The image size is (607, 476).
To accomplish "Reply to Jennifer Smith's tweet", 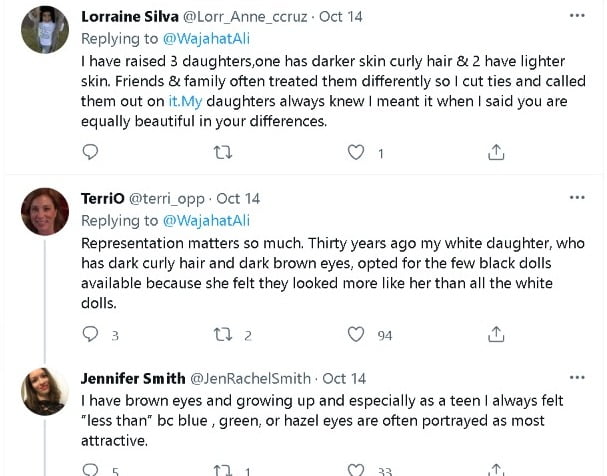I will click(x=90, y=469).
